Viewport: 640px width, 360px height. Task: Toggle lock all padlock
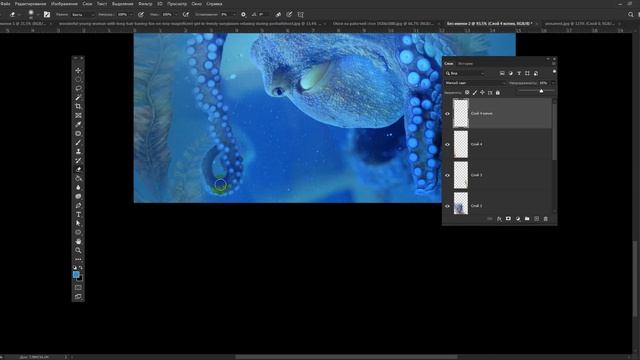coord(498,93)
